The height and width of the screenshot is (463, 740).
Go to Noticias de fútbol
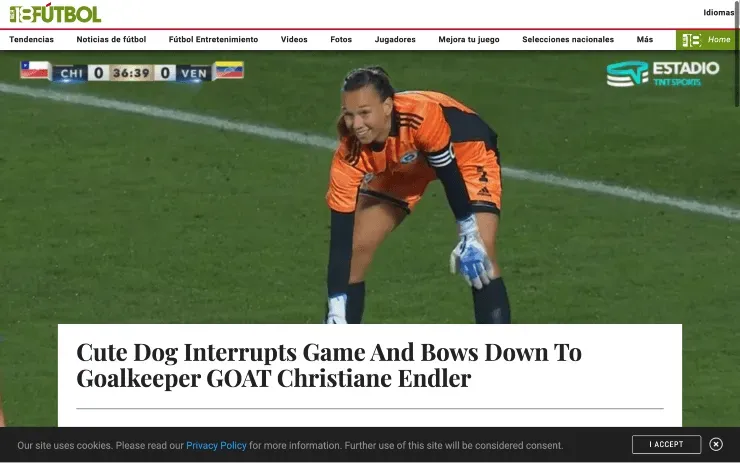click(111, 40)
